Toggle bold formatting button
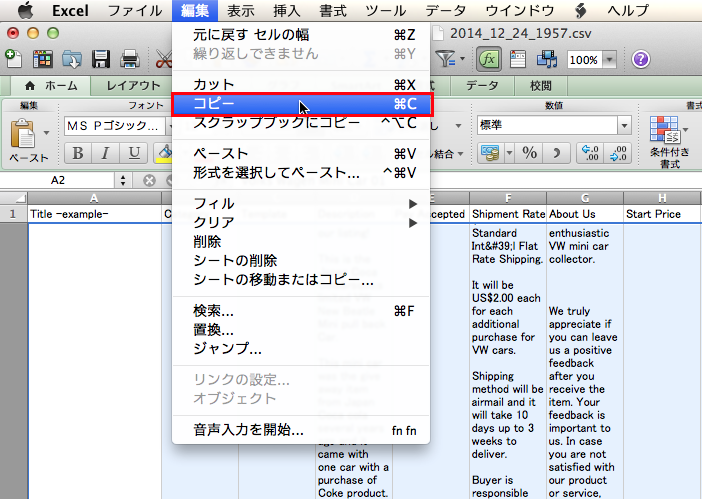 pyautogui.click(x=76, y=153)
